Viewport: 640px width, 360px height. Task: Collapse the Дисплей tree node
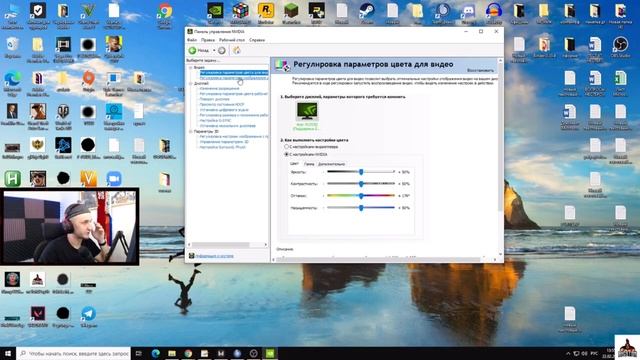[190, 83]
